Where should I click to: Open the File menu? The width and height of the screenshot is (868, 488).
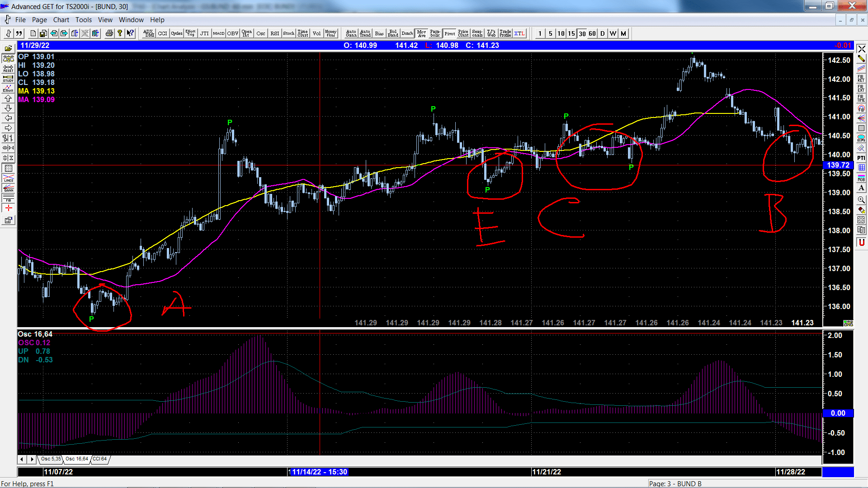click(20, 20)
